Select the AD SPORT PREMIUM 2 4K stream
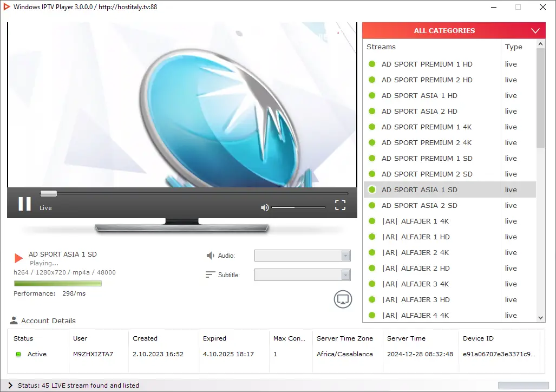556x392 pixels. coord(449,142)
